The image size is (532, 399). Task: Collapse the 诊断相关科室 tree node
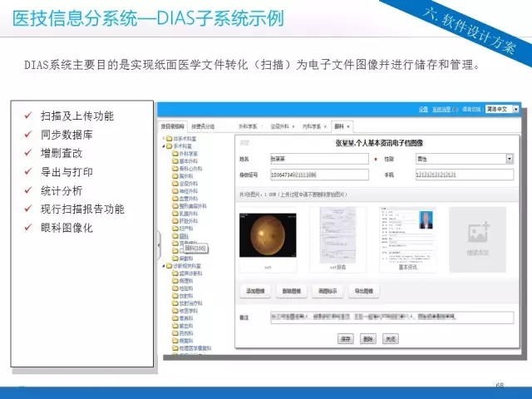[x=163, y=266]
